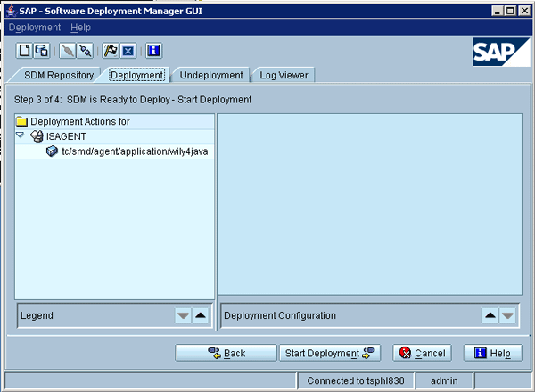Select the Deployment Actions for root row

click(x=115, y=121)
